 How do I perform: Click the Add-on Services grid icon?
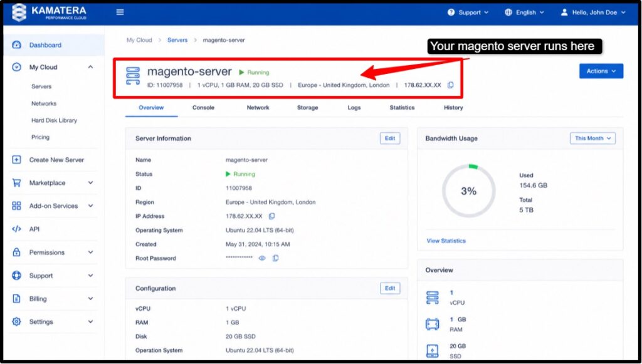(x=16, y=205)
